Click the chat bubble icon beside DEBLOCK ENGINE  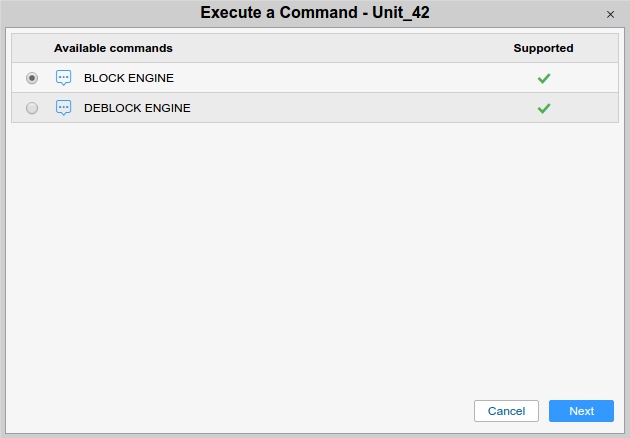point(64,108)
